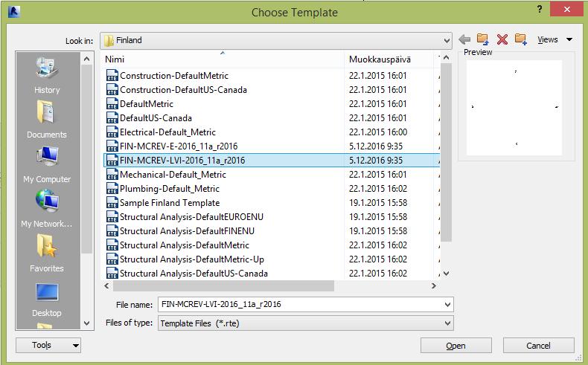Image resolution: width=588 pixels, height=365 pixels.
Task: Select the Sample Finland Template file name
Action: point(170,202)
